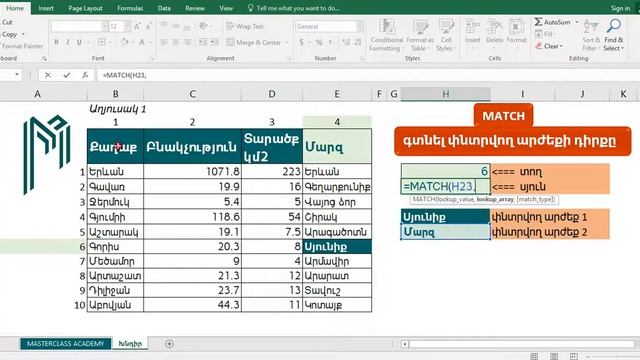
Task: Confirm formula with the checkmark icon
Action: 67,75
